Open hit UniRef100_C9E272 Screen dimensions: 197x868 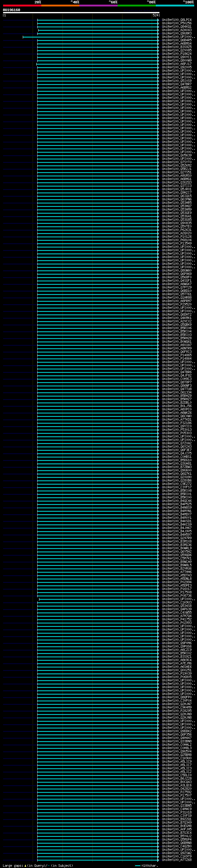(176, 483)
